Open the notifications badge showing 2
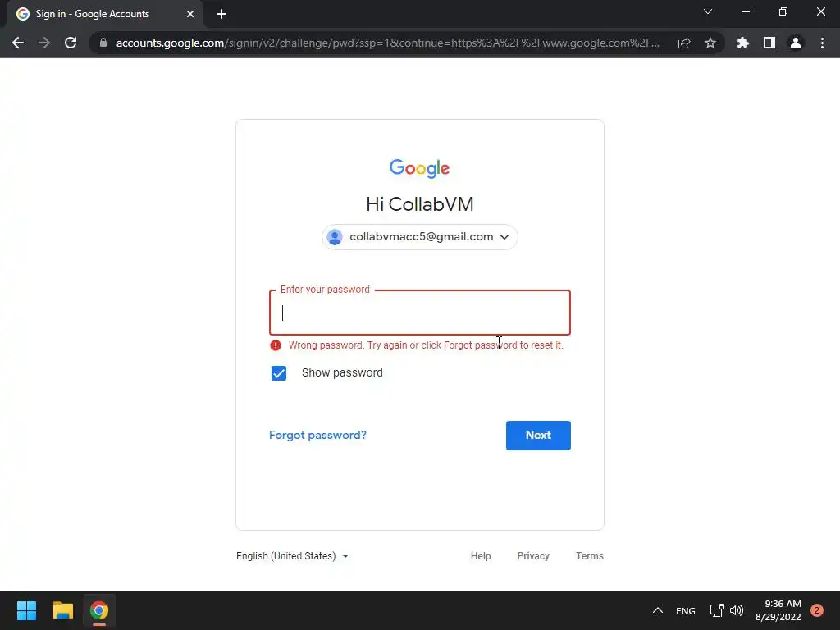 816,610
